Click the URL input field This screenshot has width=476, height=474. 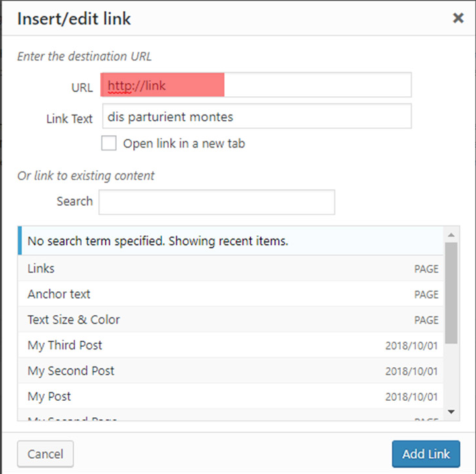256,86
